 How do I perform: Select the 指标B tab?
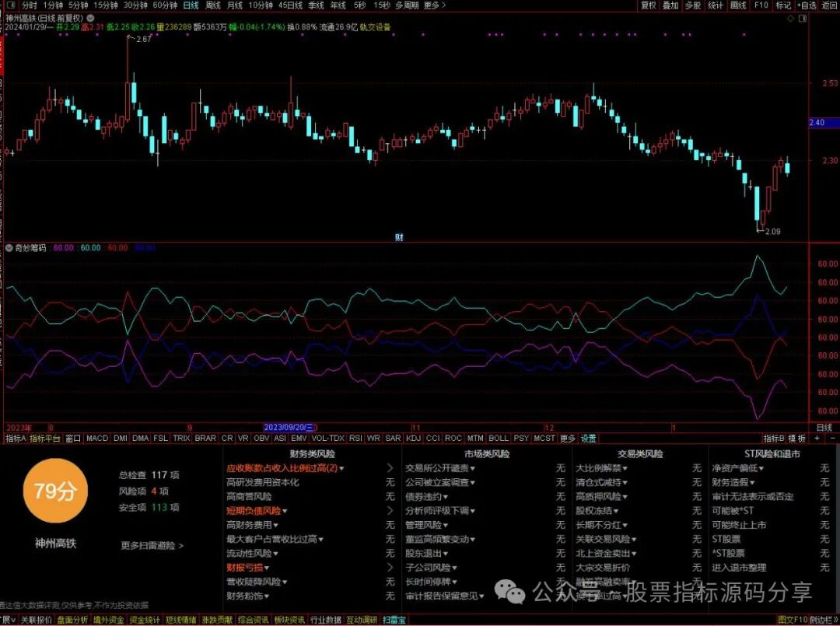click(x=773, y=438)
